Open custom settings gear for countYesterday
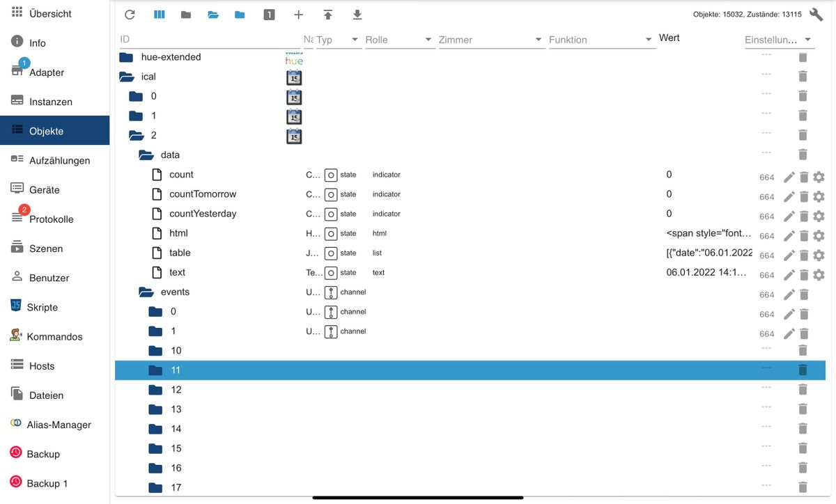This screenshot has width=836, height=504. (x=819, y=216)
